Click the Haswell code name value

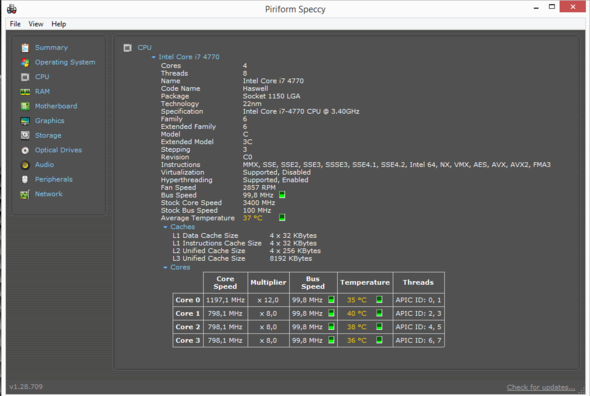tap(255, 89)
